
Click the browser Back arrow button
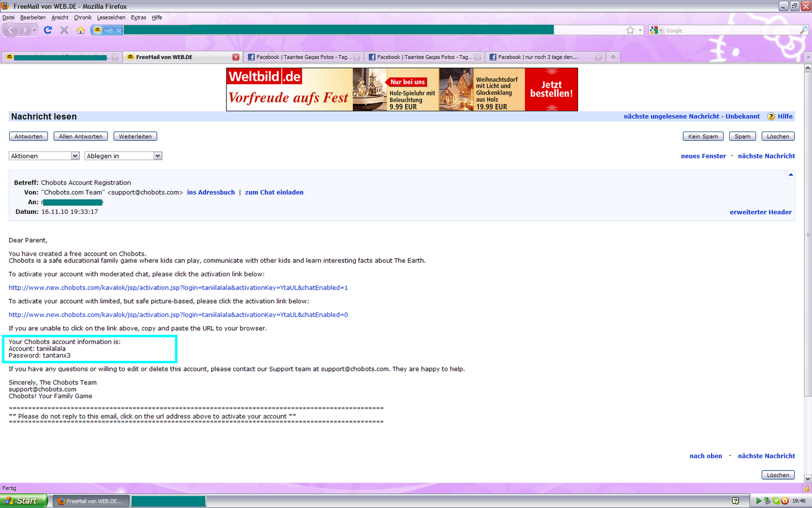(x=11, y=30)
